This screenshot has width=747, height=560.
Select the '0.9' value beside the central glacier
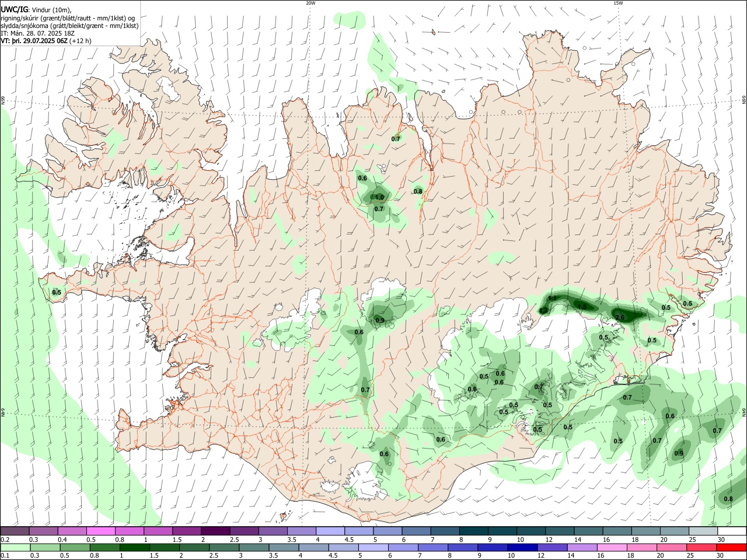(380, 321)
